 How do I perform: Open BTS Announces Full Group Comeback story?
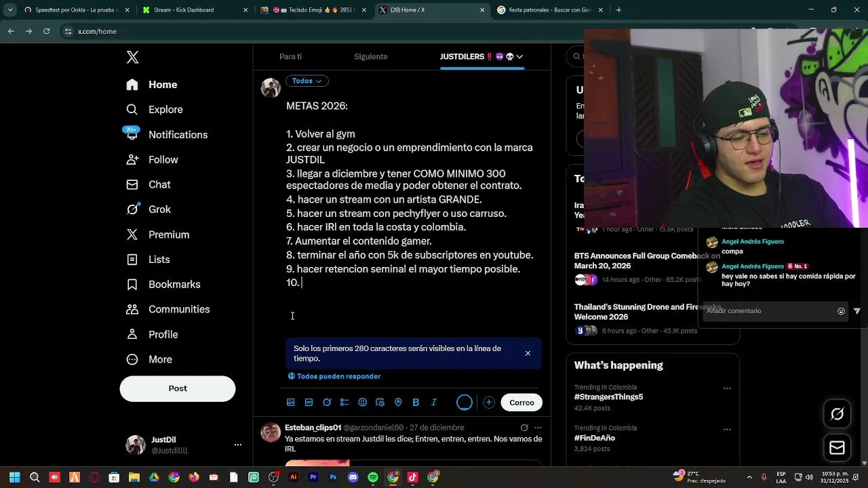[647, 261]
